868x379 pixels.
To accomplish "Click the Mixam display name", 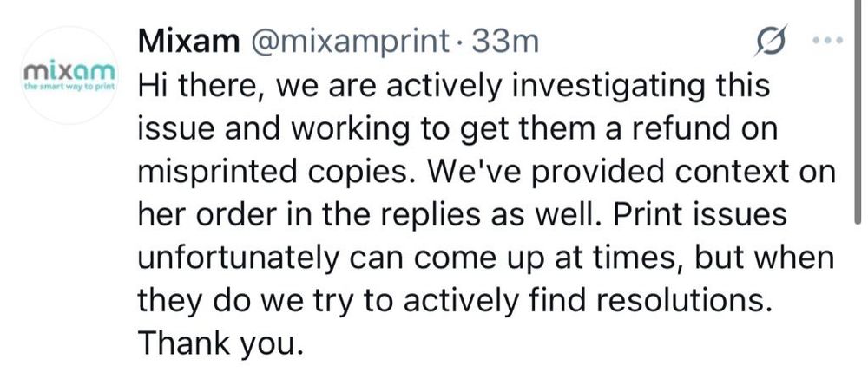I will 188,42.
